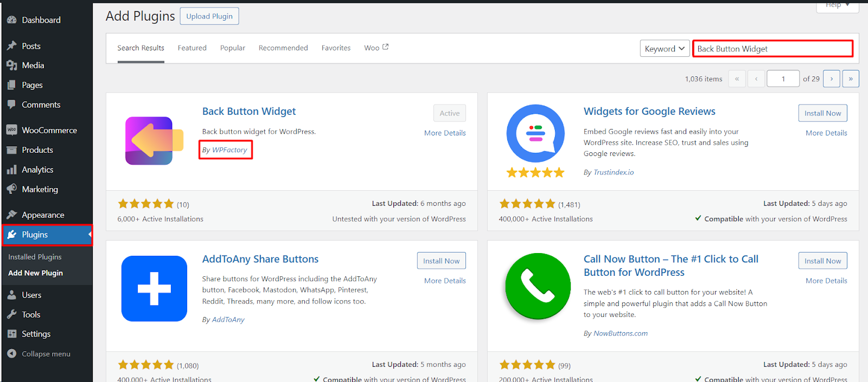Click the current page number field
868x382 pixels.
(783, 79)
